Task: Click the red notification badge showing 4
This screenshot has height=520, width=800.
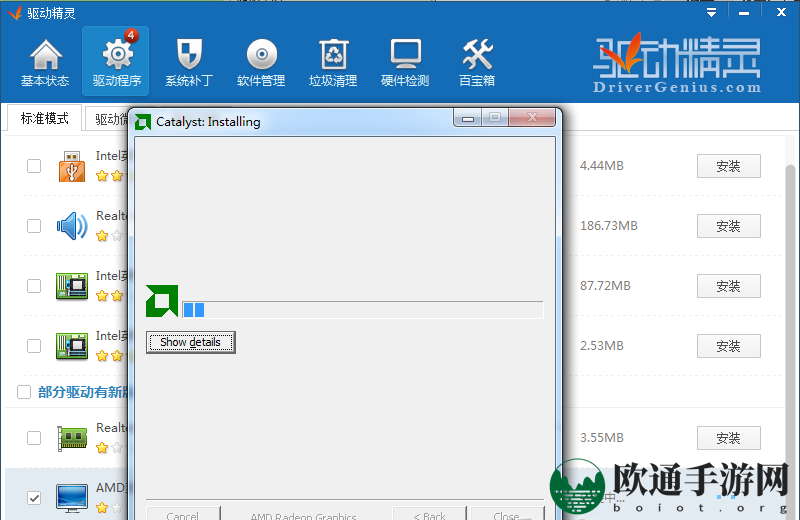Action: pyautogui.click(x=131, y=35)
